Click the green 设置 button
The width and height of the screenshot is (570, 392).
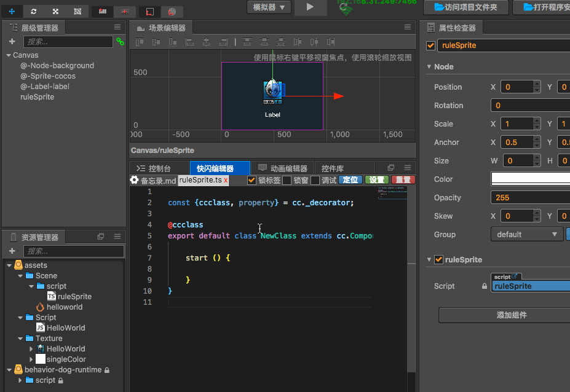click(376, 180)
